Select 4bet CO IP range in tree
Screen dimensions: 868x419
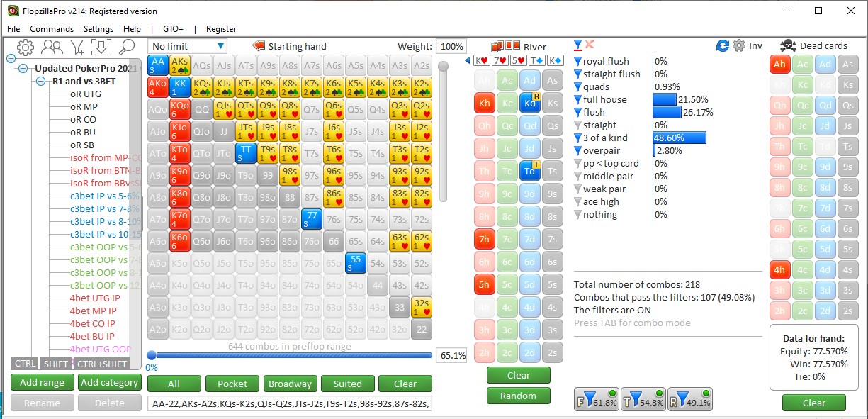92,324
